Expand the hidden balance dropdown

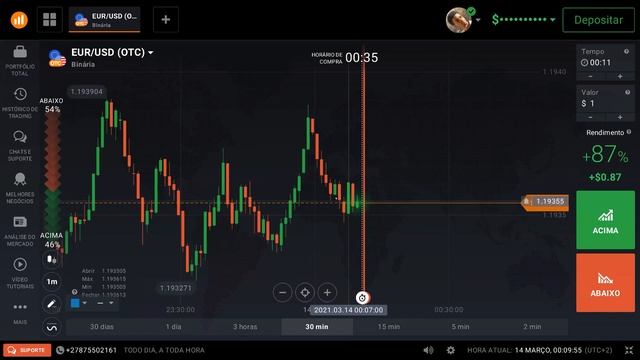click(553, 20)
